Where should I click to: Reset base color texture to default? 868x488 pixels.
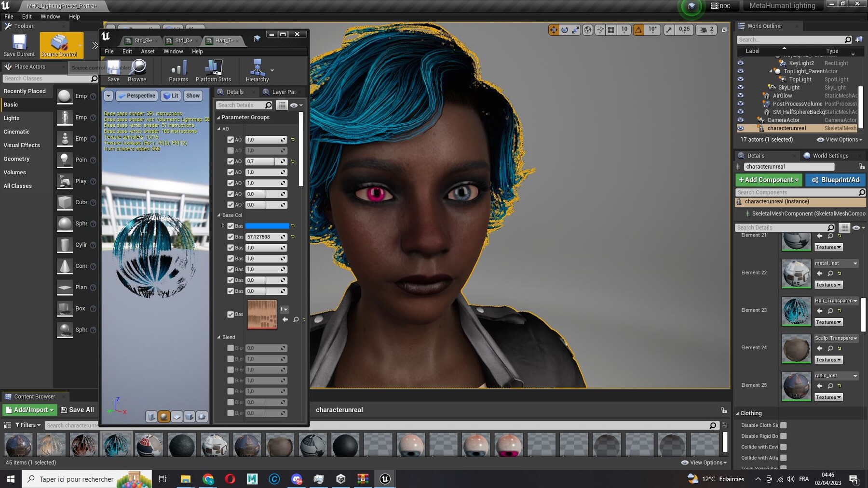304,319
